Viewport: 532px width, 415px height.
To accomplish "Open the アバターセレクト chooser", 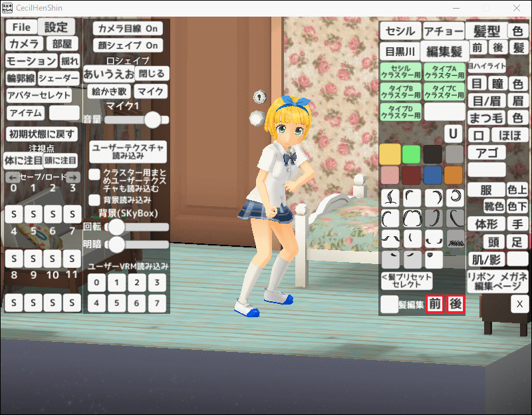I will coord(39,95).
